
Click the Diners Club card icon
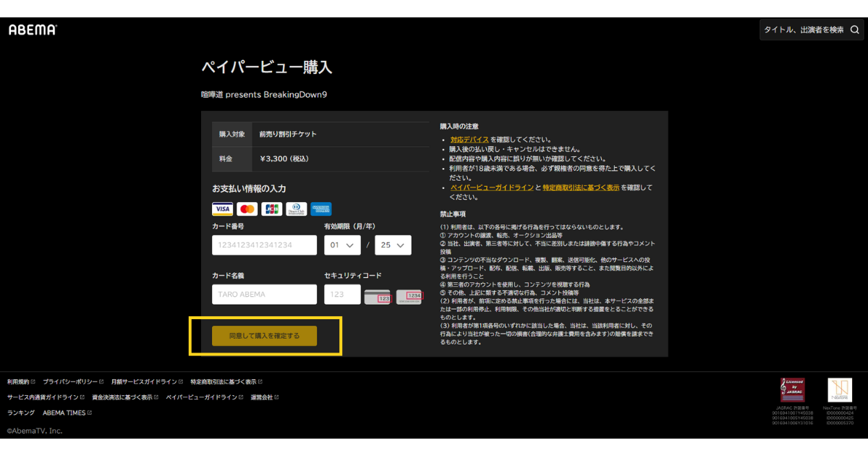pyautogui.click(x=297, y=209)
